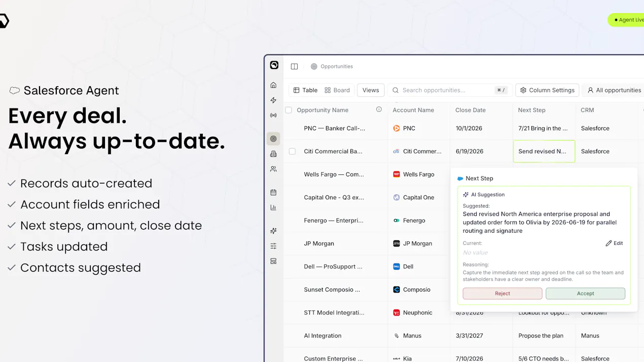This screenshot has width=644, height=362.
Task: Click the CRM column header
Action: [x=587, y=110]
